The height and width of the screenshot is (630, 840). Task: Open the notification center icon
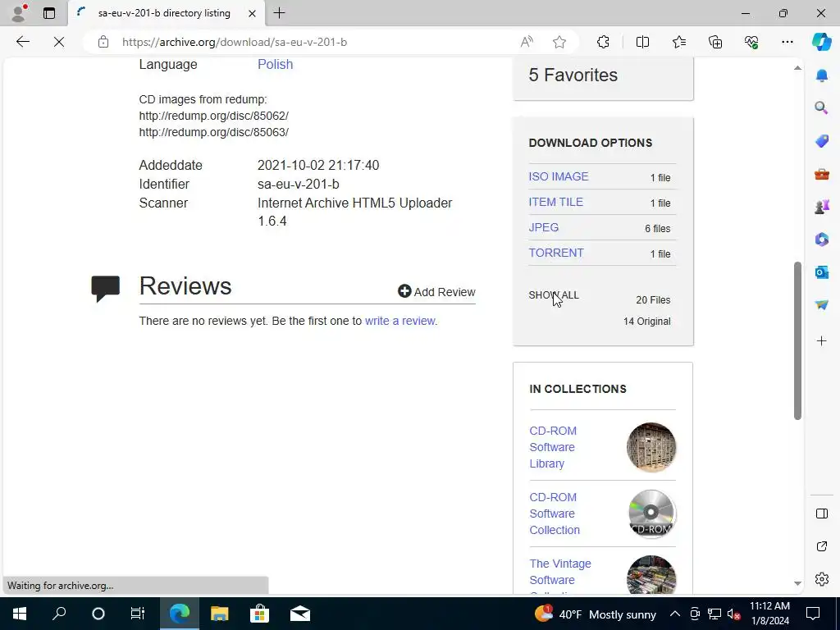point(813,614)
